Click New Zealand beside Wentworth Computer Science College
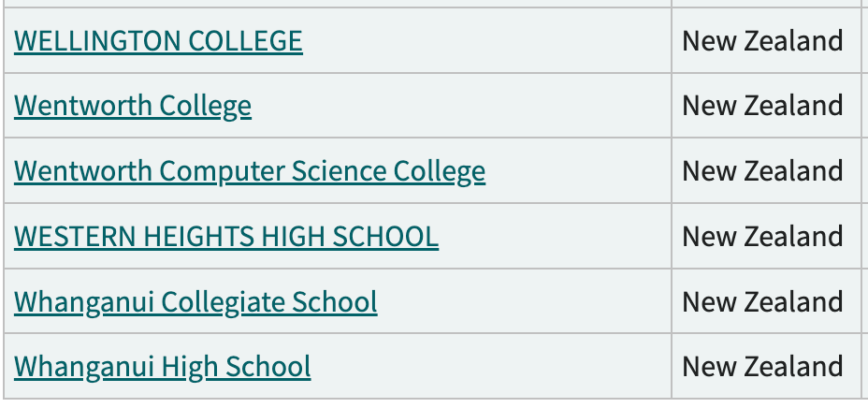The image size is (868, 408). (x=762, y=171)
